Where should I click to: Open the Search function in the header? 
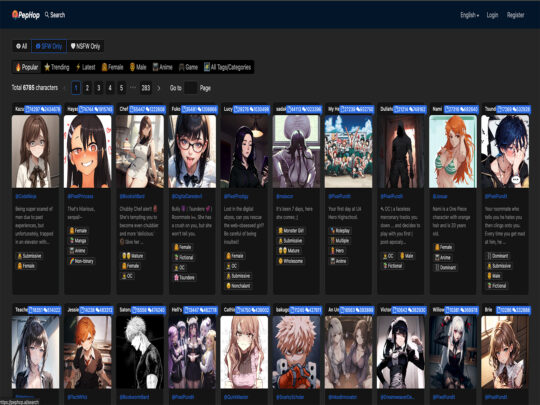(x=55, y=15)
